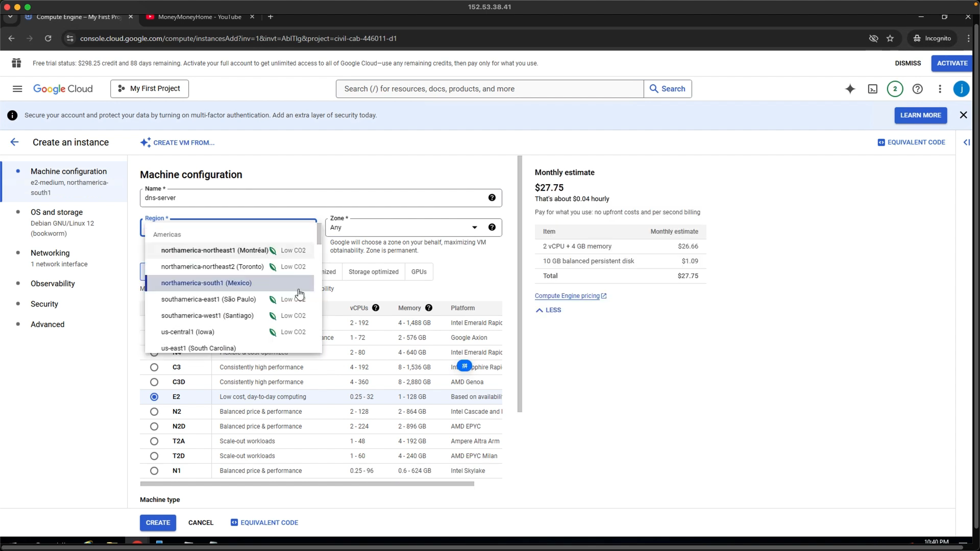
Task: Open the main navigation hamburger menu
Action: coord(17,89)
